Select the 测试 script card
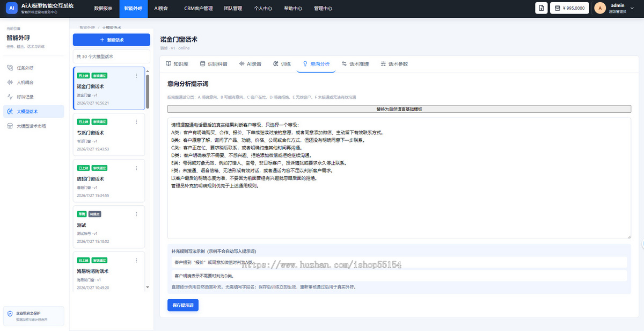This screenshot has width=644, height=331. (x=109, y=227)
